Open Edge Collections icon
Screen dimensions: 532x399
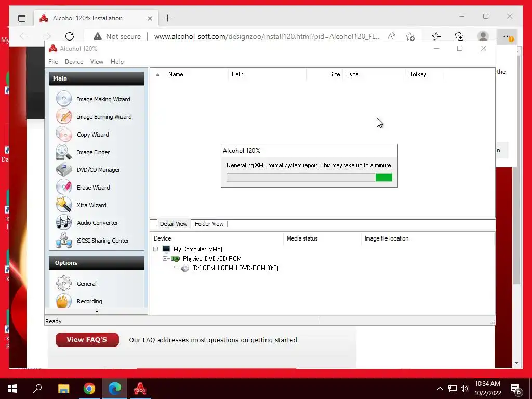(x=459, y=36)
